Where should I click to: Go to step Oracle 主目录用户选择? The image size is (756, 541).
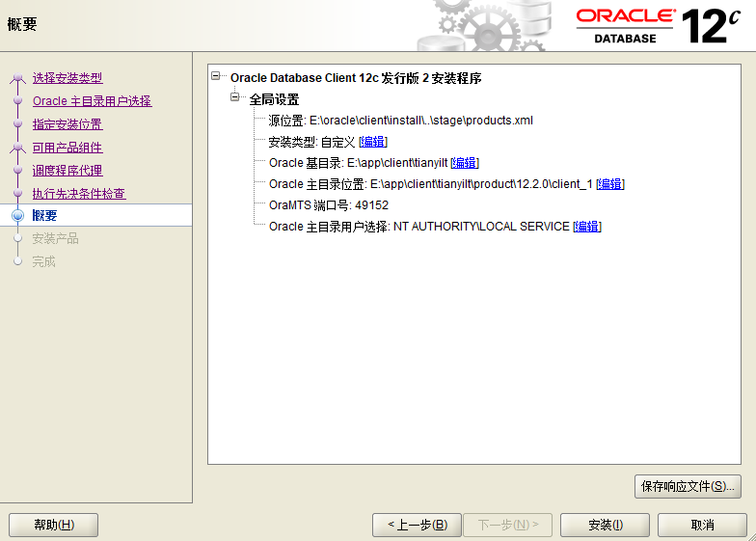pyautogui.click(x=93, y=101)
